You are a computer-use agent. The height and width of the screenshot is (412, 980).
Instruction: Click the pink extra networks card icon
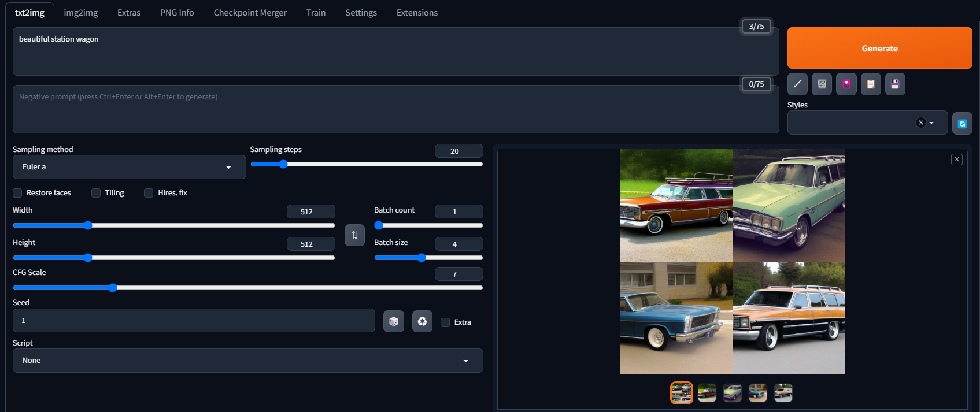tap(846, 84)
